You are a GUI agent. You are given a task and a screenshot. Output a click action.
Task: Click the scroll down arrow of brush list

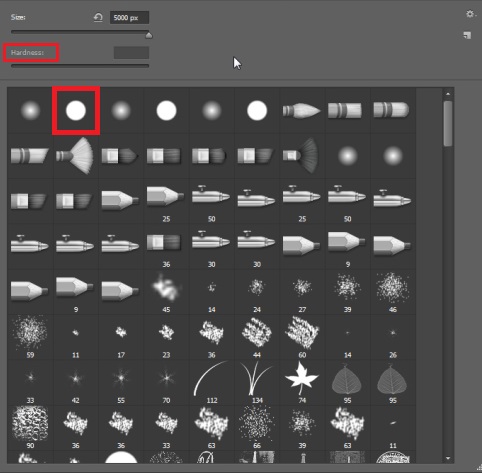(448, 458)
